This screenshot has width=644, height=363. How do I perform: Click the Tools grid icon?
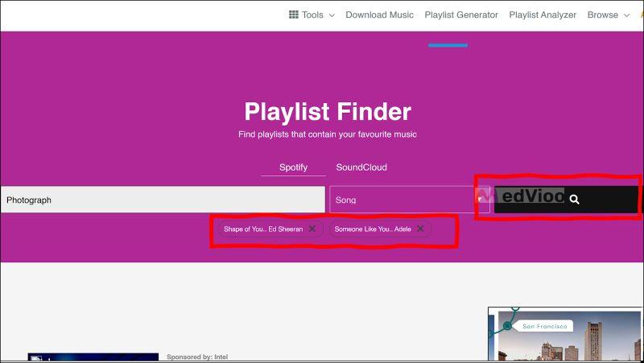coord(294,14)
